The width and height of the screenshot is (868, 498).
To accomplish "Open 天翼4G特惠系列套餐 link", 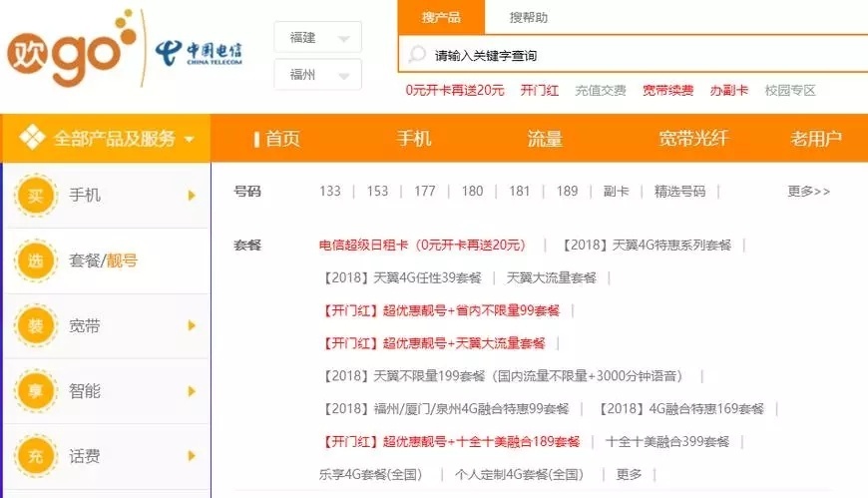I will point(646,245).
